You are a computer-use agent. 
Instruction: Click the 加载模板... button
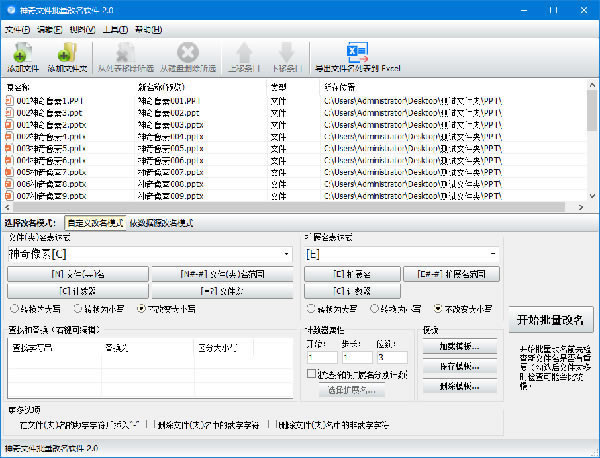coord(460,346)
